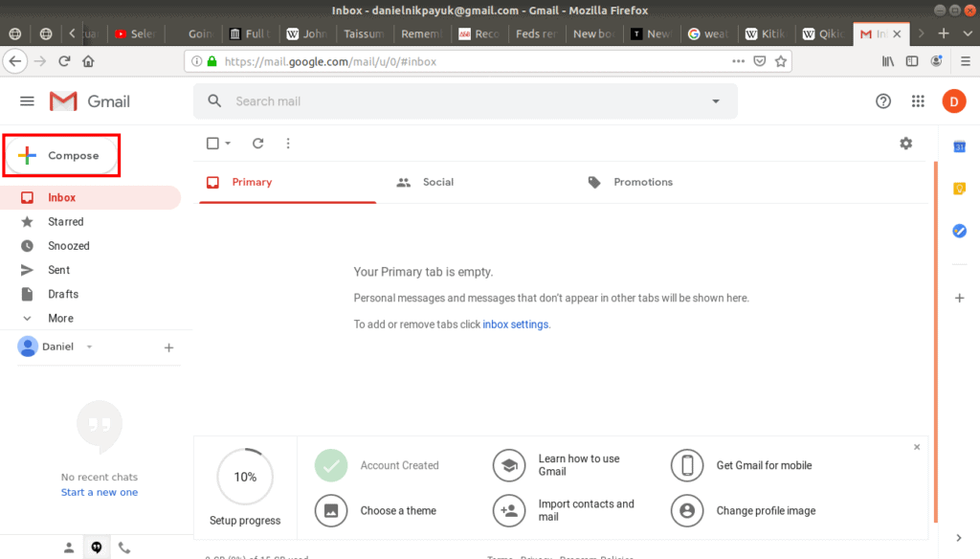Go to Firefox home page

tap(88, 61)
